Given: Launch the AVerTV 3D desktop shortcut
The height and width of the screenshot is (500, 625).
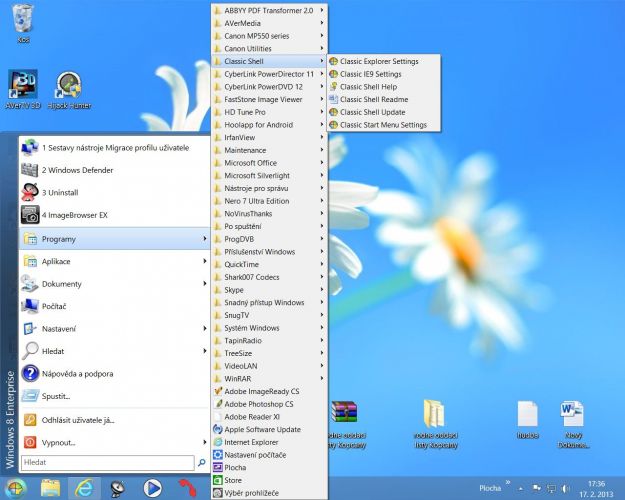Looking at the screenshot, I should 23,89.
